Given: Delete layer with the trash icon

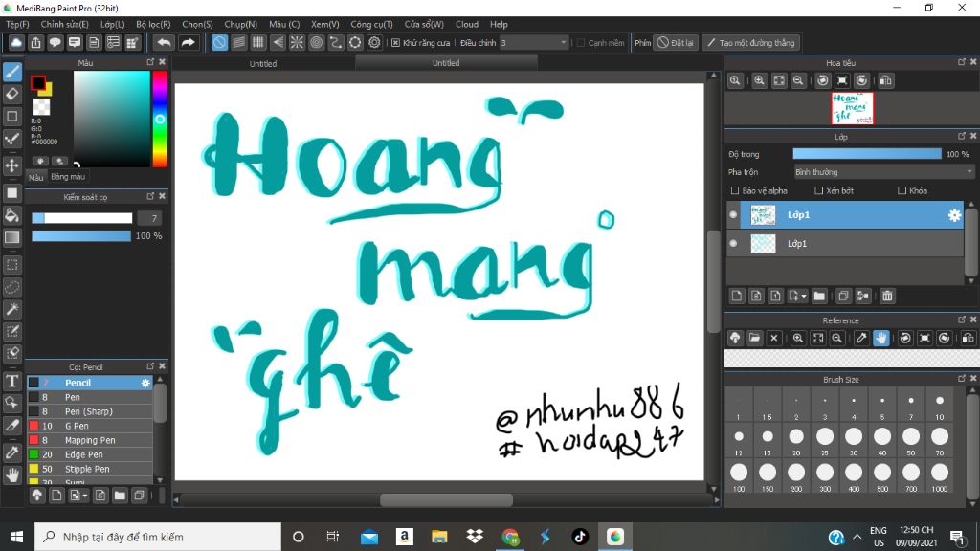Looking at the screenshot, I should (x=887, y=297).
